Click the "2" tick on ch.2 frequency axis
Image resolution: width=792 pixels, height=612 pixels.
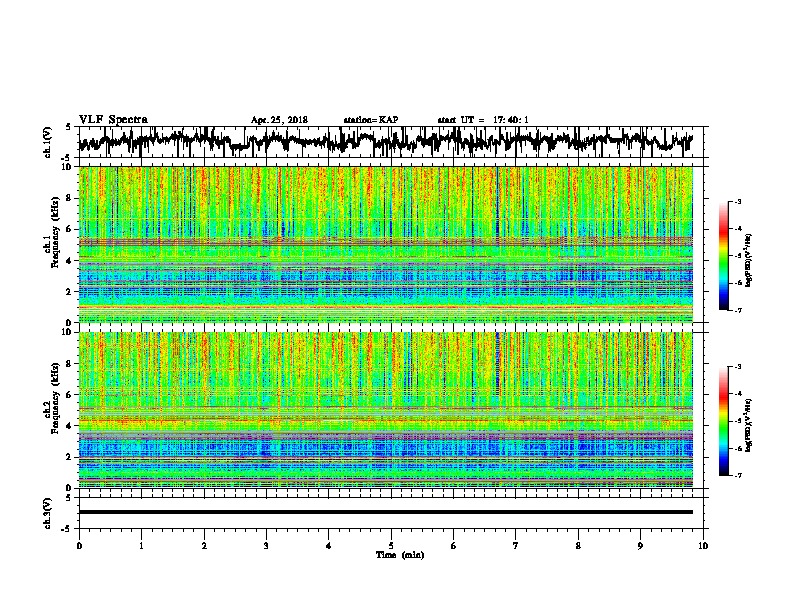click(70, 456)
